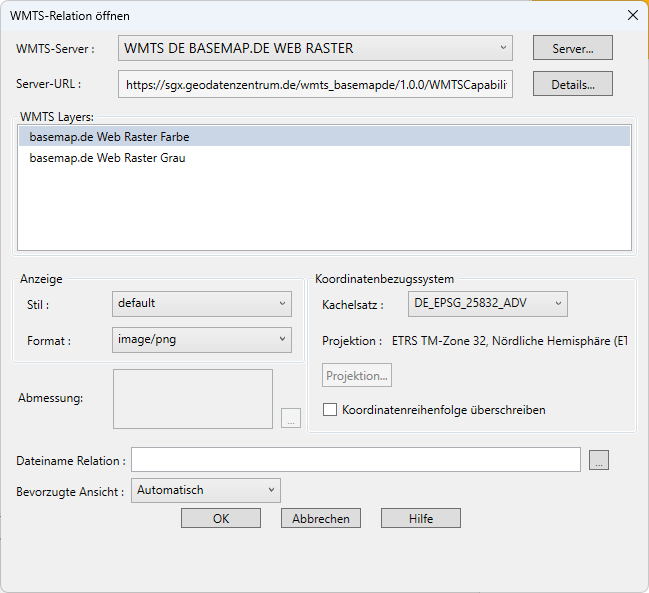Click the ellipsis button beside Abmessung
The width and height of the screenshot is (649, 593).
point(291,418)
